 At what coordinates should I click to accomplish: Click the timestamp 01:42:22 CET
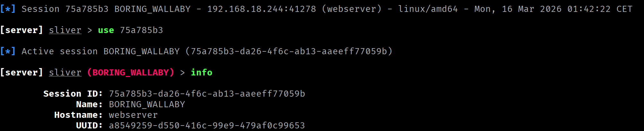(599, 9)
